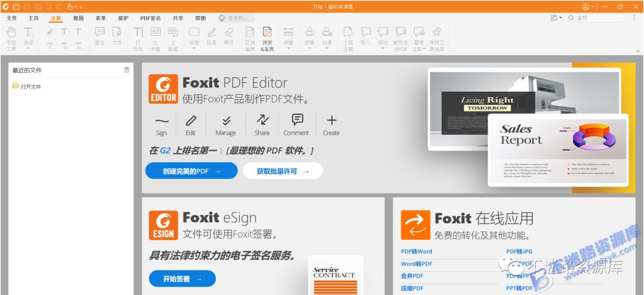Click the 开始签署 button

(182, 278)
